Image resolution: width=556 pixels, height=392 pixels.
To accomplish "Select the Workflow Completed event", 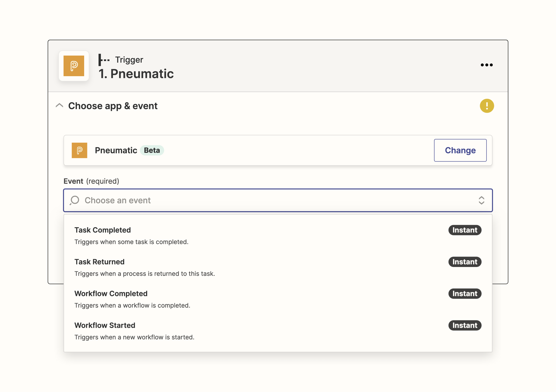I will click(x=278, y=299).
